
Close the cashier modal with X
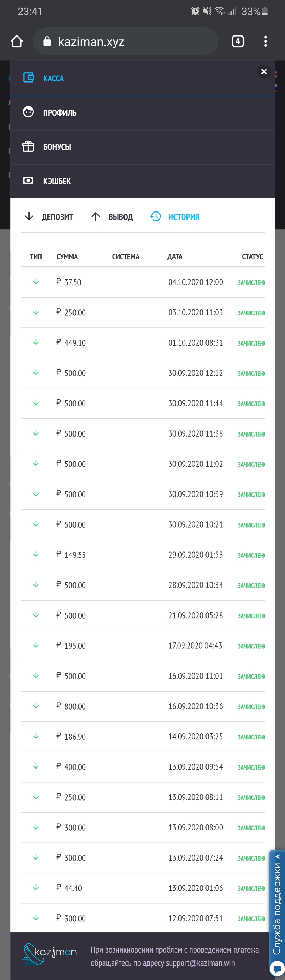[264, 72]
